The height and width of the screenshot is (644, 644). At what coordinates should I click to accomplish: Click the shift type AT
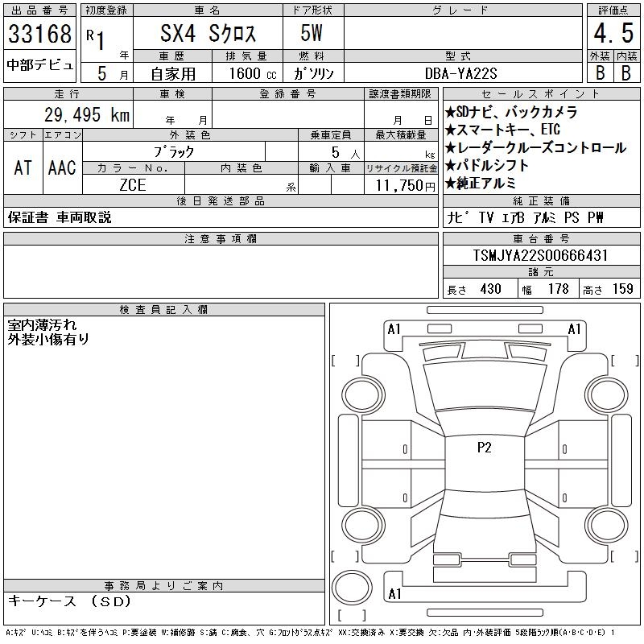coord(23,167)
